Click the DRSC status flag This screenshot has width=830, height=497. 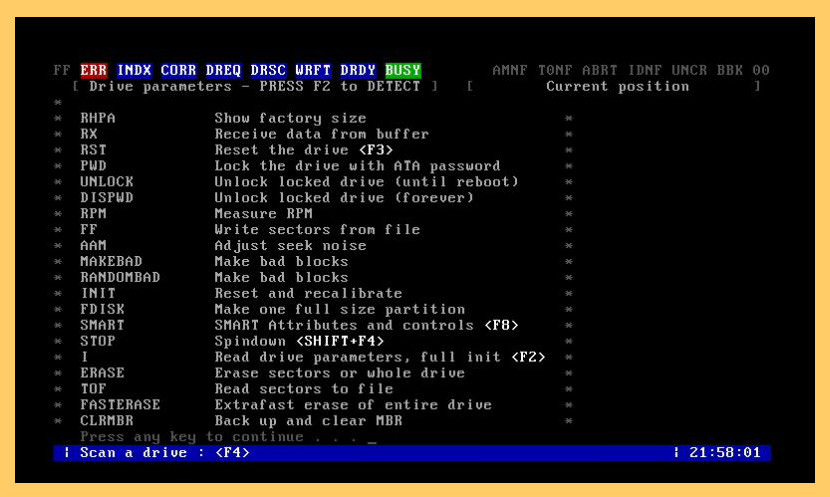tap(268, 70)
